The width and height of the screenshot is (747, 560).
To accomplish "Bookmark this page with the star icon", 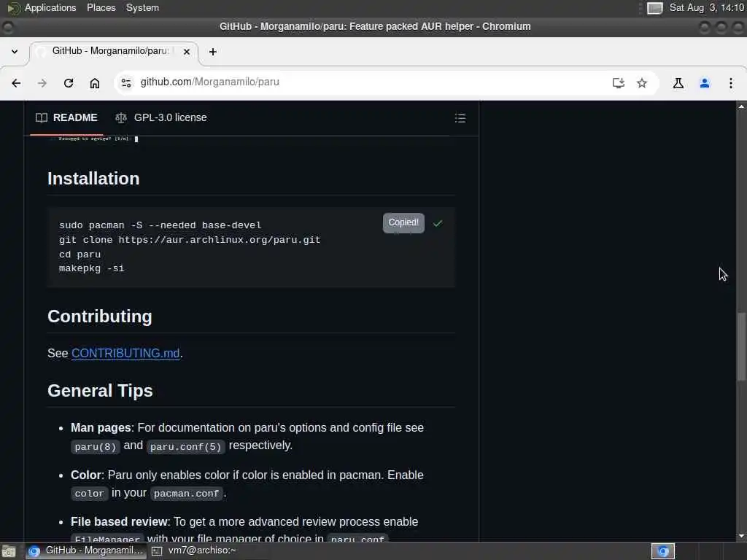I will 642,83.
